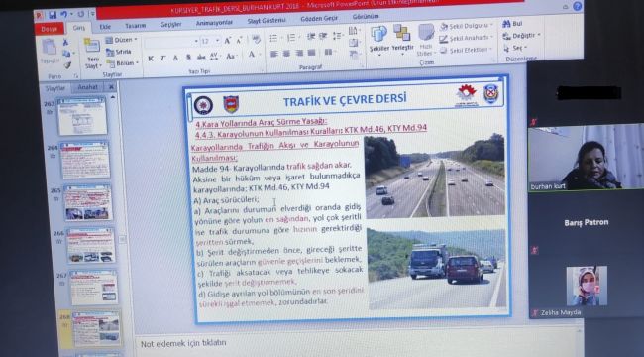Screen dimensions: 644x357
Task: Expand the font name combo box arrow
Action: pos(196,42)
